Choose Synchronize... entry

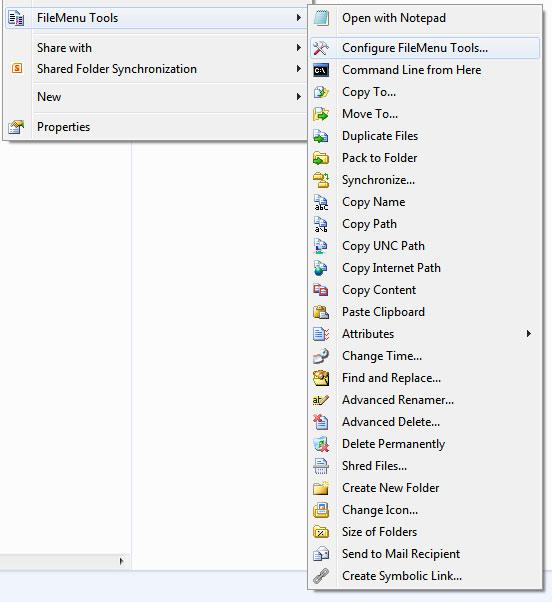[425, 180]
